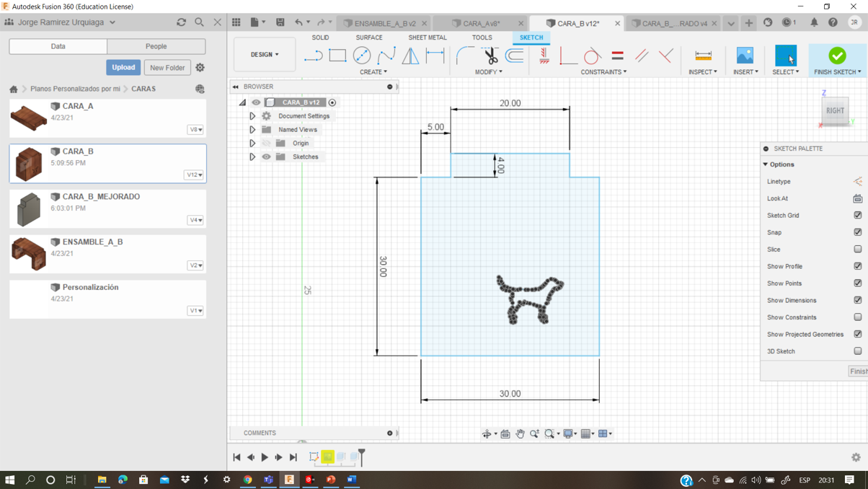Select the Trim scissors tool

click(x=490, y=56)
